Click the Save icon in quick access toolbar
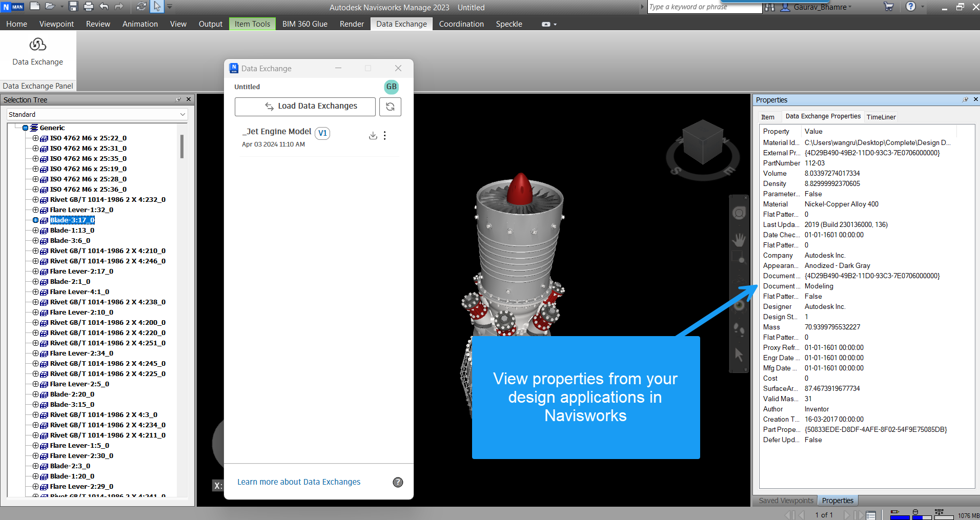This screenshot has height=520, width=980. click(x=73, y=7)
